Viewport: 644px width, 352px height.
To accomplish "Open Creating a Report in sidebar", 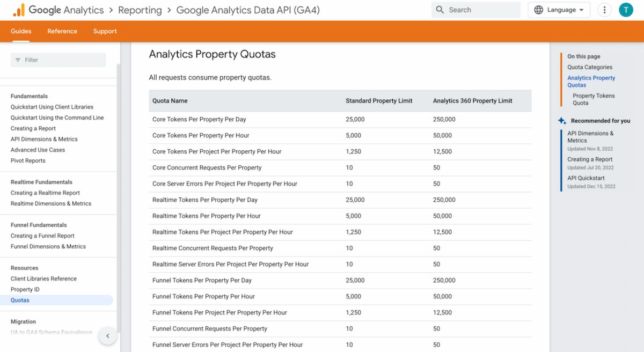I will (x=33, y=128).
